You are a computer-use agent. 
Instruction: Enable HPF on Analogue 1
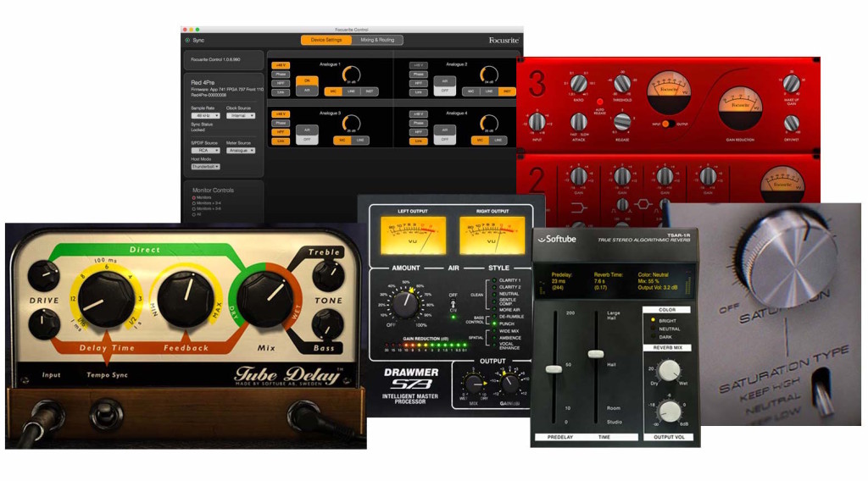[281, 83]
